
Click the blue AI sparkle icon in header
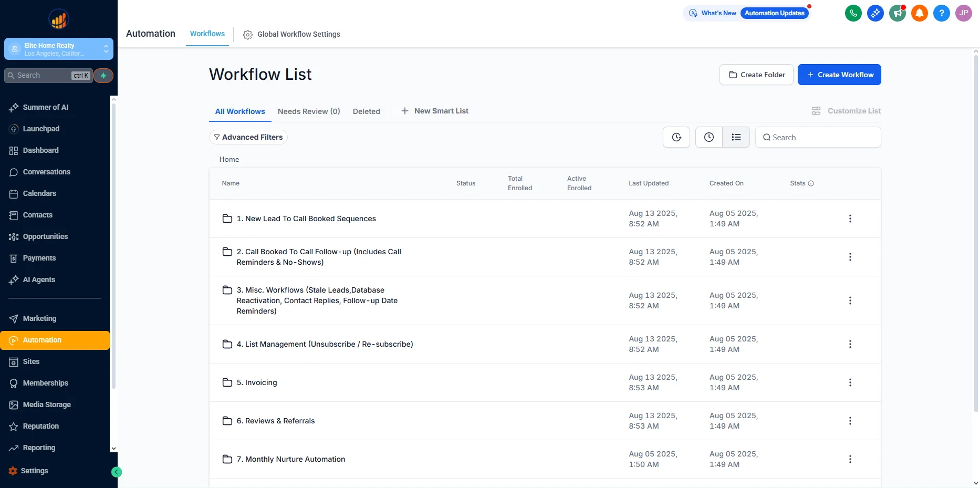click(875, 13)
